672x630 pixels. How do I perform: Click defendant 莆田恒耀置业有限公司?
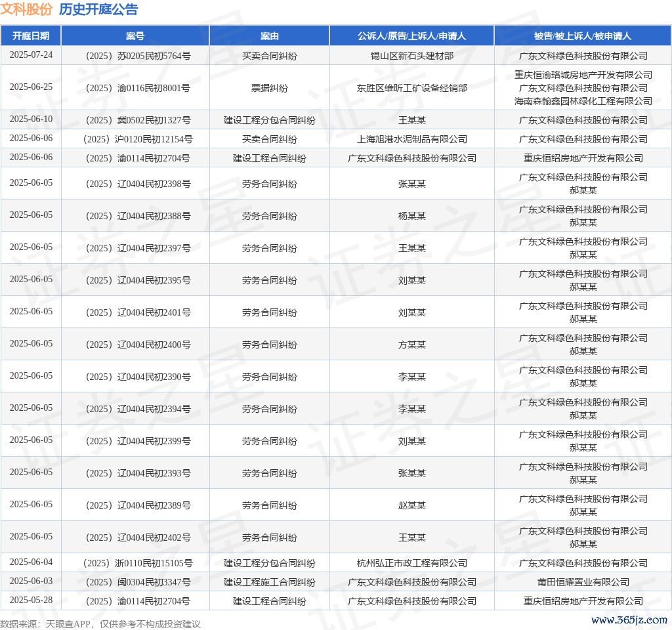click(x=583, y=582)
